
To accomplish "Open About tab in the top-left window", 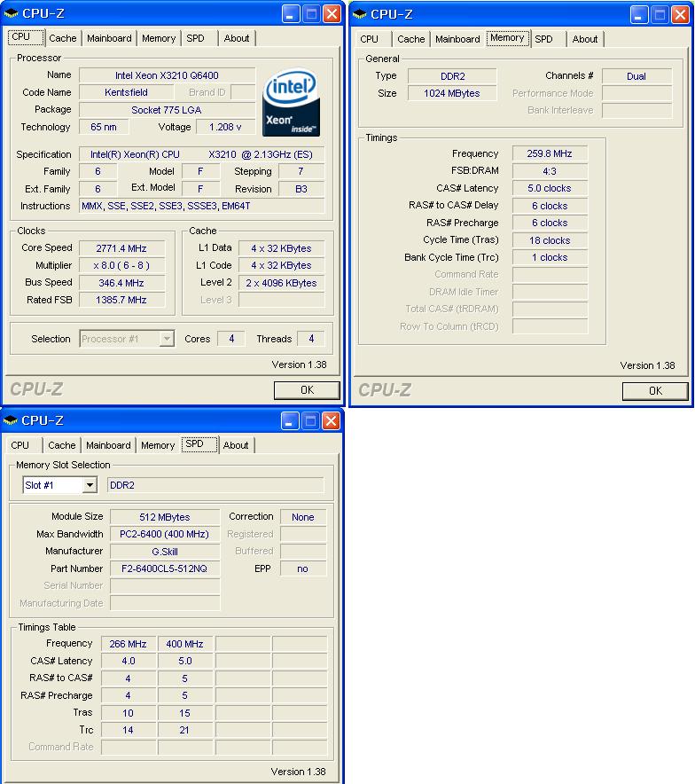I will [237, 38].
